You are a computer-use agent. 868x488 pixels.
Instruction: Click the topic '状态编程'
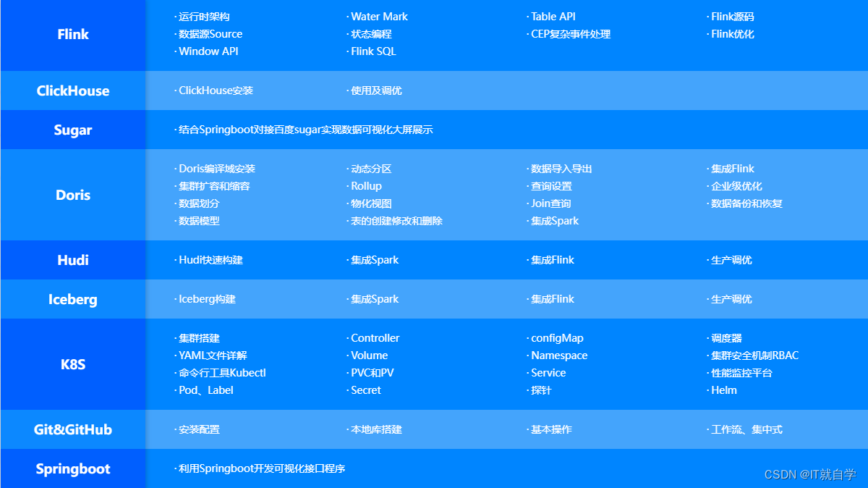pyautogui.click(x=371, y=34)
